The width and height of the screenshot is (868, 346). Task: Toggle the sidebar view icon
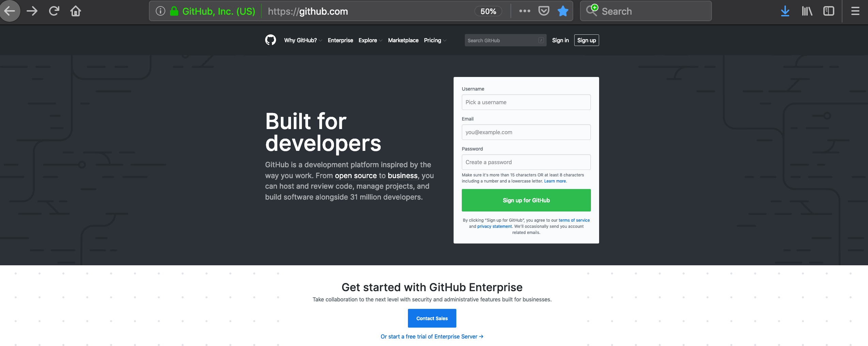coord(829,11)
